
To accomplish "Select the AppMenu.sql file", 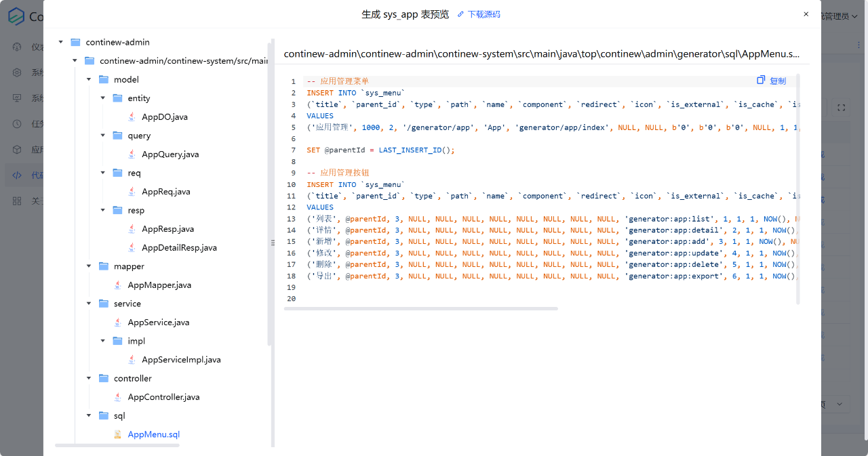I will (154, 434).
